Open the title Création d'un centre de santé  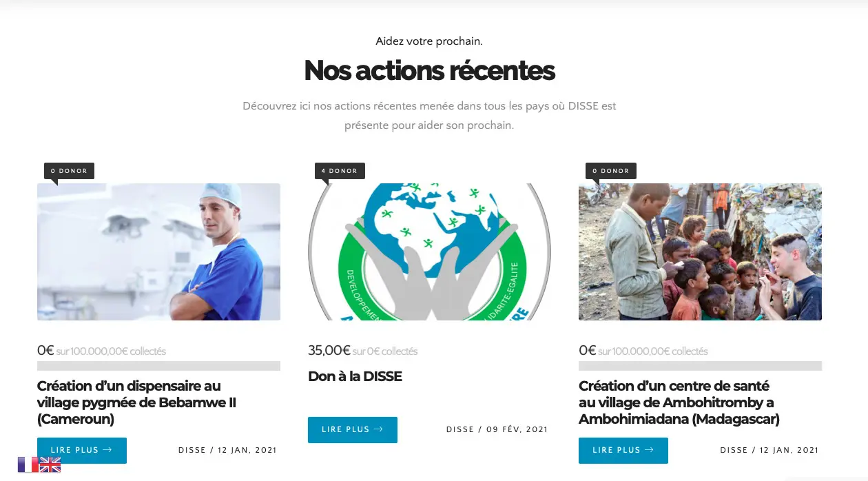tap(679, 402)
